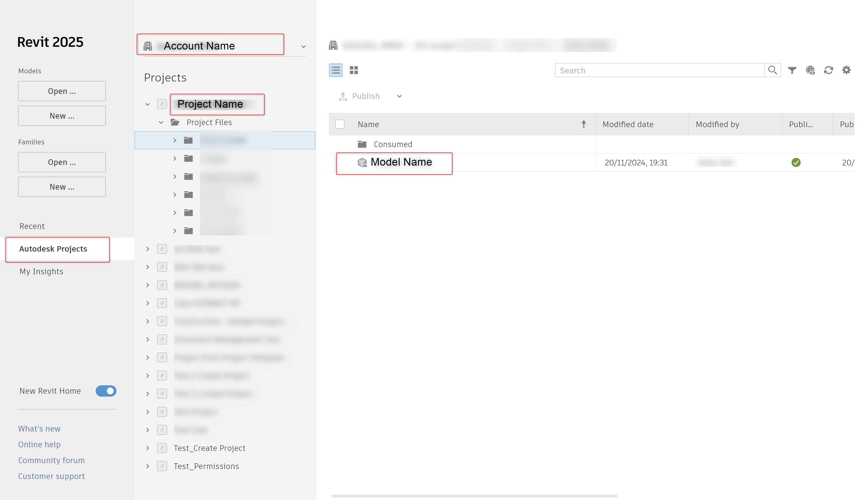
Task: Refresh the file list
Action: coord(828,70)
